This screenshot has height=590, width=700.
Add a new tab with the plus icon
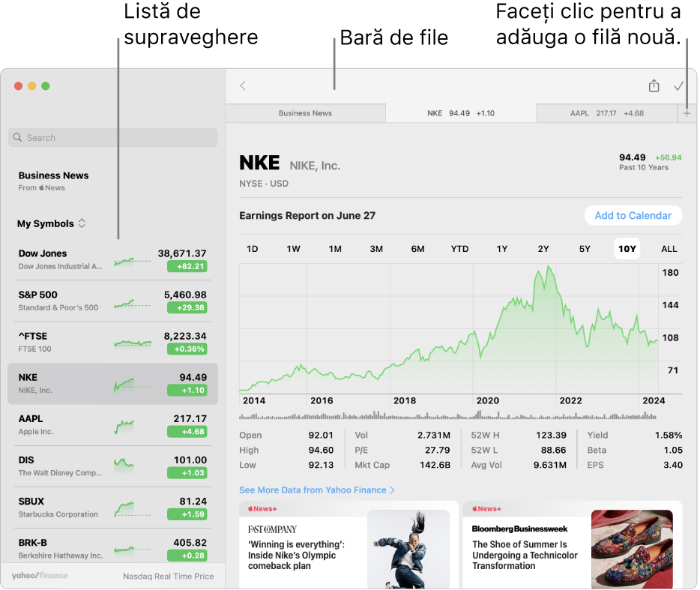687,113
